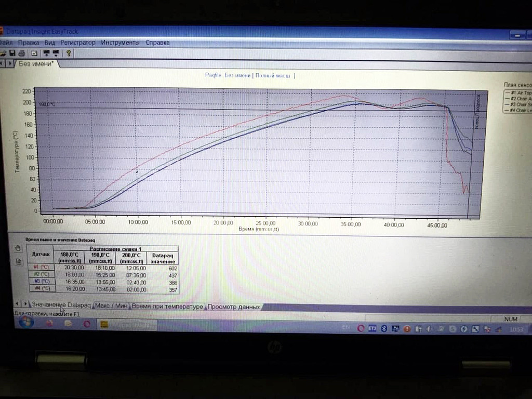Image resolution: width=532 pixels, height=399 pixels.
Task: Click the Save floppy disk toolbar icon
Action: click(x=12, y=53)
